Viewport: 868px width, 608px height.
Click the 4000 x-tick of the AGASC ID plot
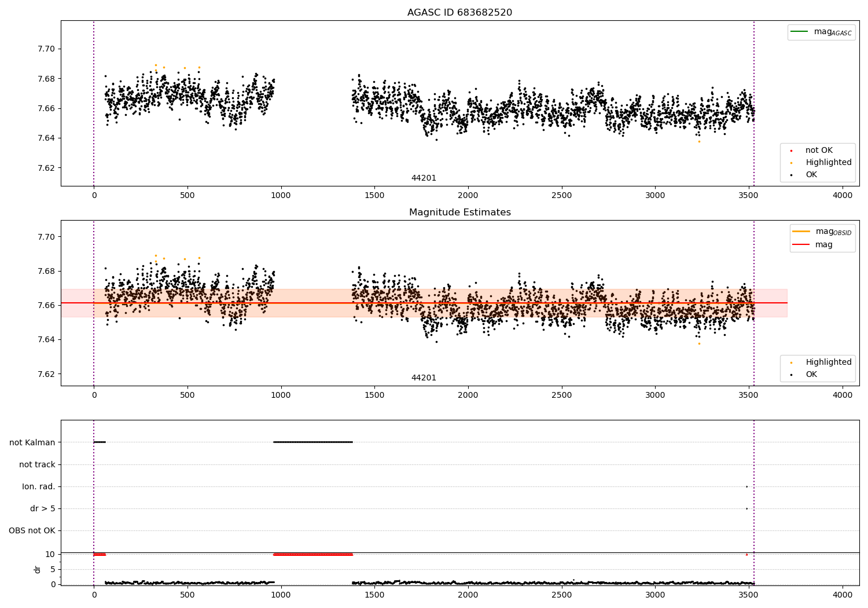tap(842, 196)
